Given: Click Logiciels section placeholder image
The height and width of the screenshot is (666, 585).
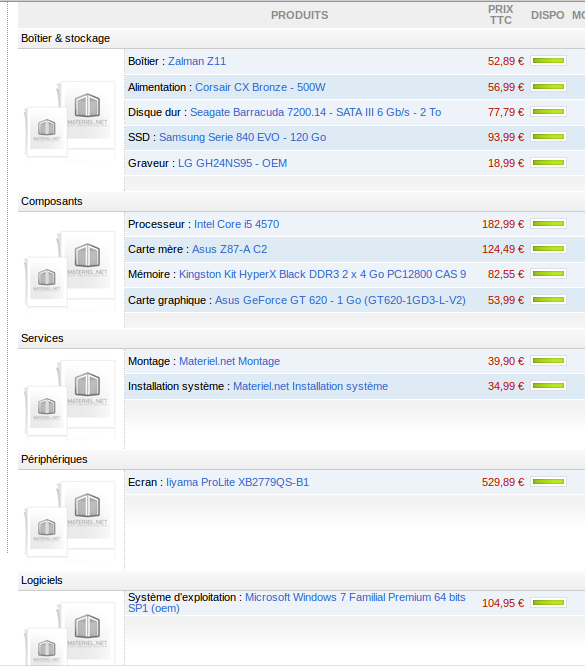Looking at the screenshot, I should tap(71, 634).
